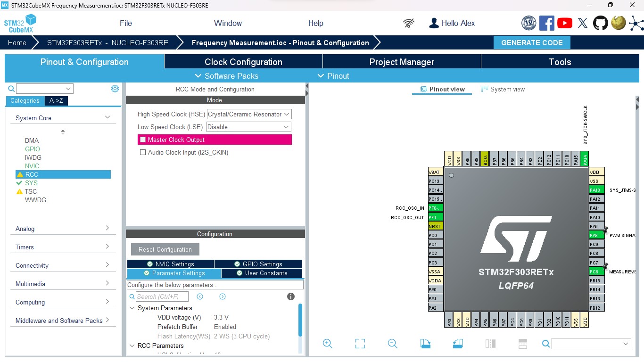Click the vertical split view icon
Image resolution: width=644 pixels, height=362 pixels.
(x=490, y=344)
